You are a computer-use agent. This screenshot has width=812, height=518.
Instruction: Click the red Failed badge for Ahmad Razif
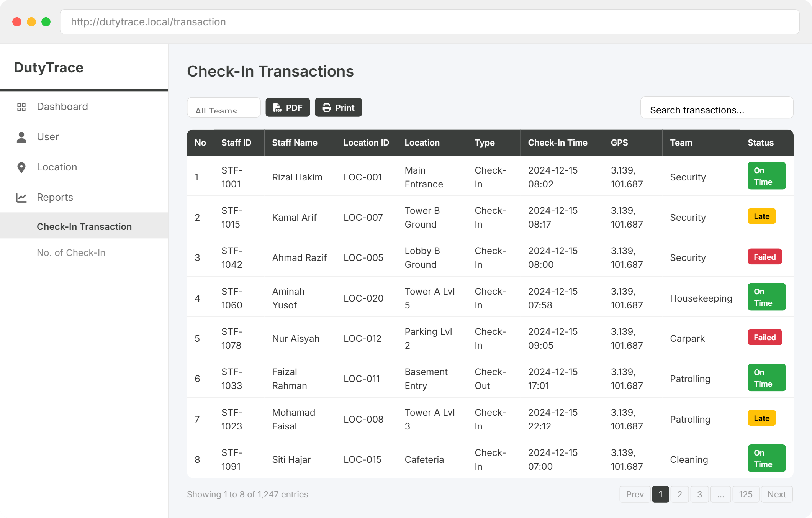[x=765, y=257]
